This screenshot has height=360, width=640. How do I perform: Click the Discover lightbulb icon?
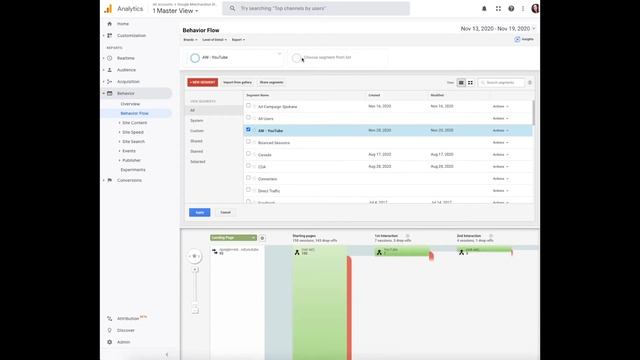(x=109, y=330)
